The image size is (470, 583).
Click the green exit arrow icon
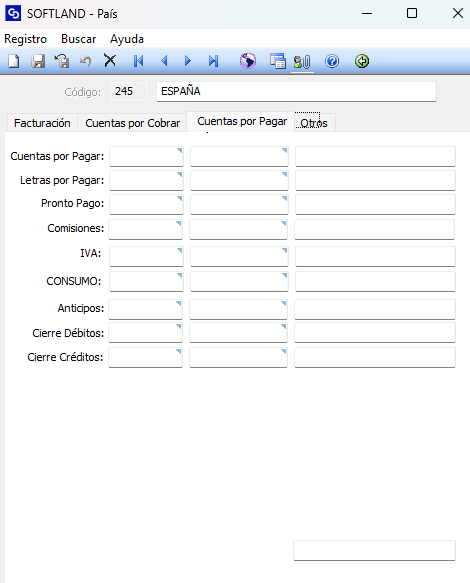point(362,61)
